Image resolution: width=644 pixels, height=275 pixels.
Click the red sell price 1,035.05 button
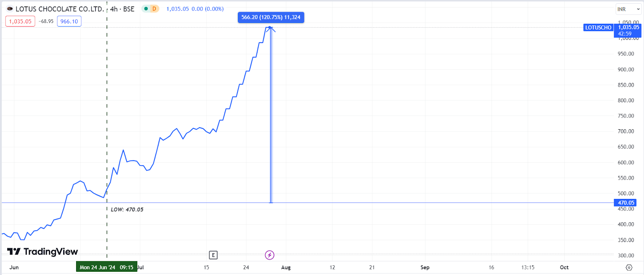pyautogui.click(x=20, y=21)
